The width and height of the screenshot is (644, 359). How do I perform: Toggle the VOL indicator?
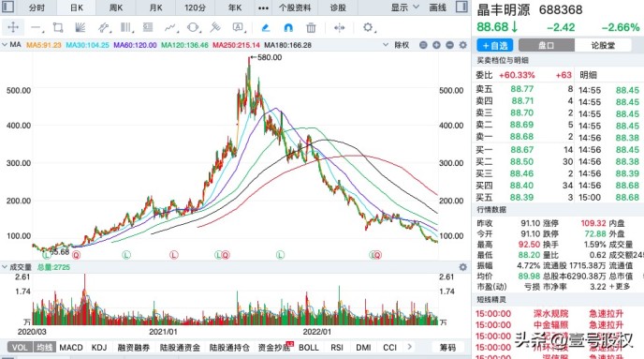20,348
